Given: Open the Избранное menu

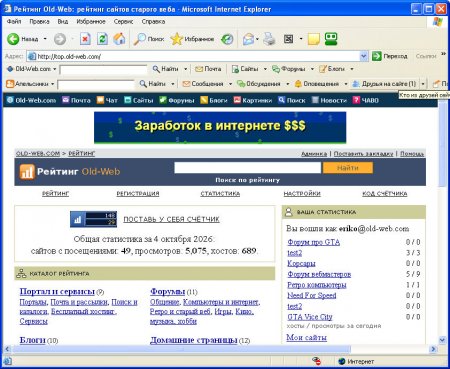Looking at the screenshot, I should [x=91, y=22].
